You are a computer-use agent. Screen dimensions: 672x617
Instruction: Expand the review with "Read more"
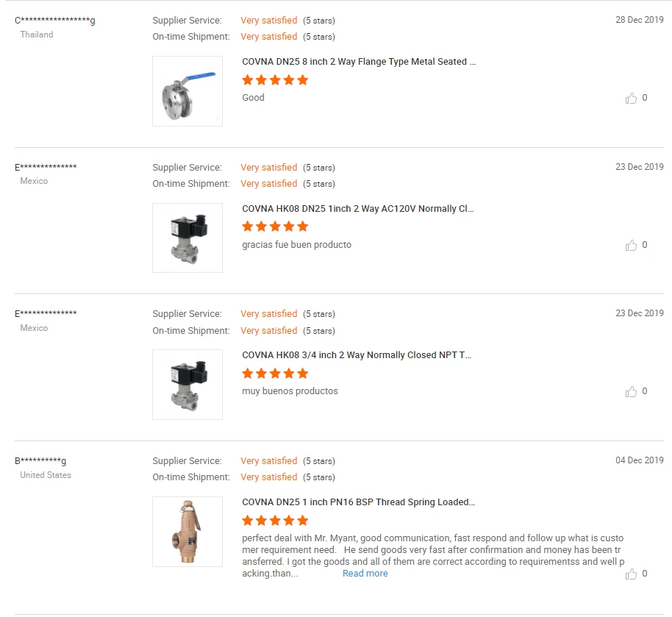coord(365,574)
